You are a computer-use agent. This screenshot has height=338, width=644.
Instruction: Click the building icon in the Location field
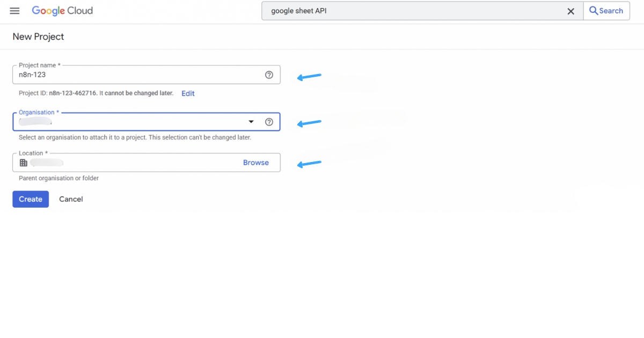click(24, 162)
